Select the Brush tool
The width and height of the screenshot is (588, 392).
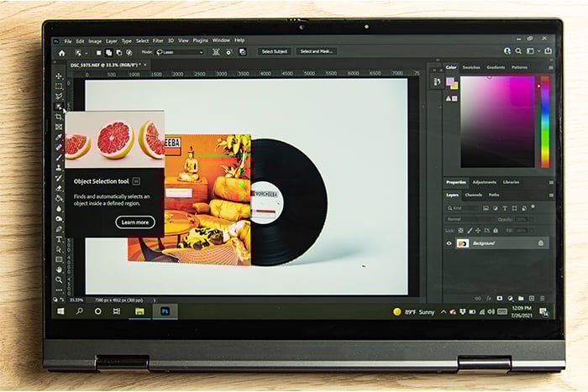pyautogui.click(x=59, y=158)
